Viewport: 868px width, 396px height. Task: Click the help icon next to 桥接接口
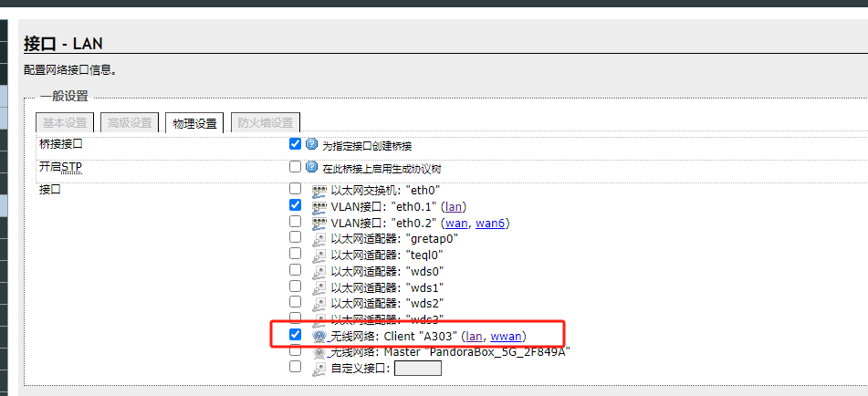pos(312,144)
